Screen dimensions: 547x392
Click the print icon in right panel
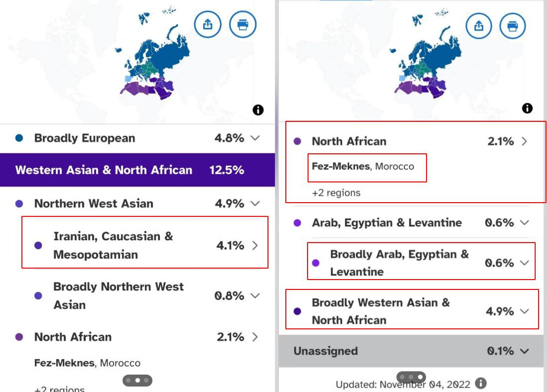[513, 25]
